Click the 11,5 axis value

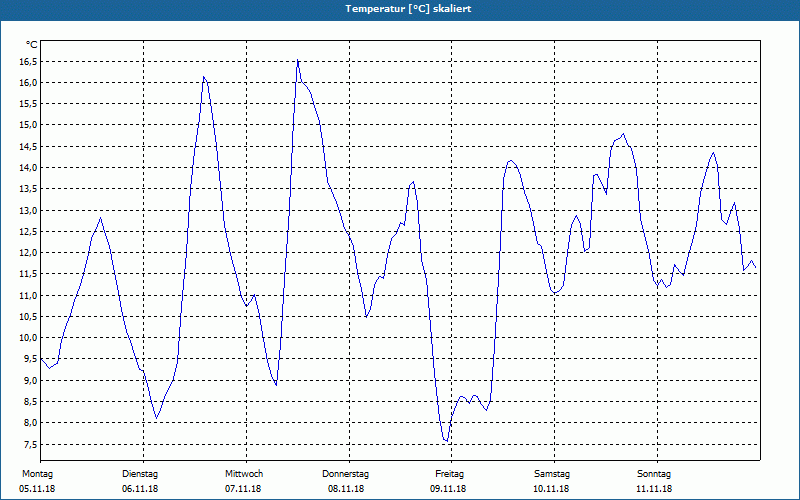28,274
